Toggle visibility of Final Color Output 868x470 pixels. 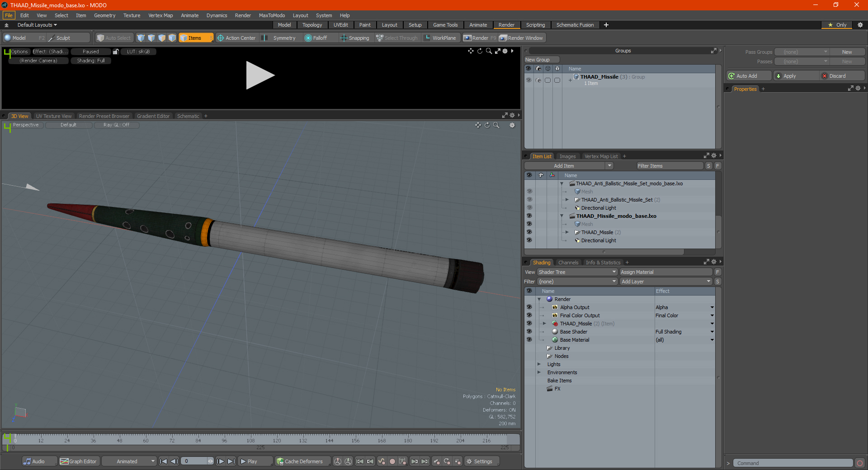coord(529,315)
